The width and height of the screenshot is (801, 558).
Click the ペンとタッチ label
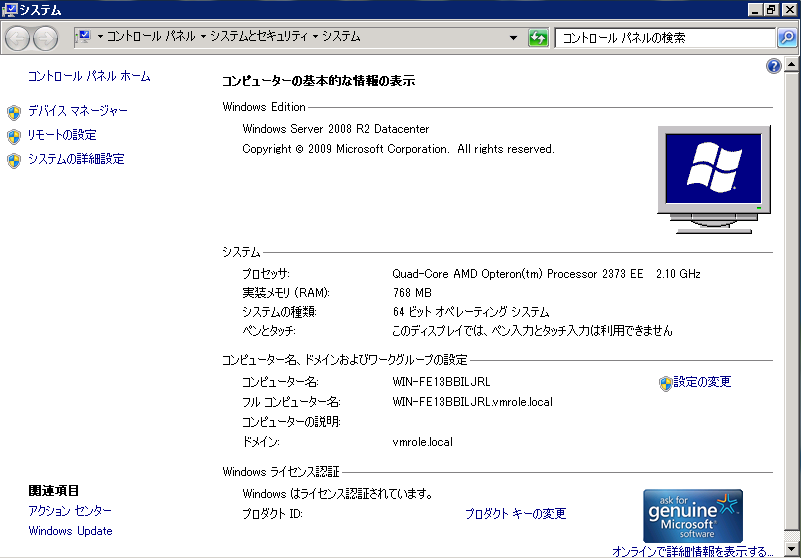pos(269,331)
